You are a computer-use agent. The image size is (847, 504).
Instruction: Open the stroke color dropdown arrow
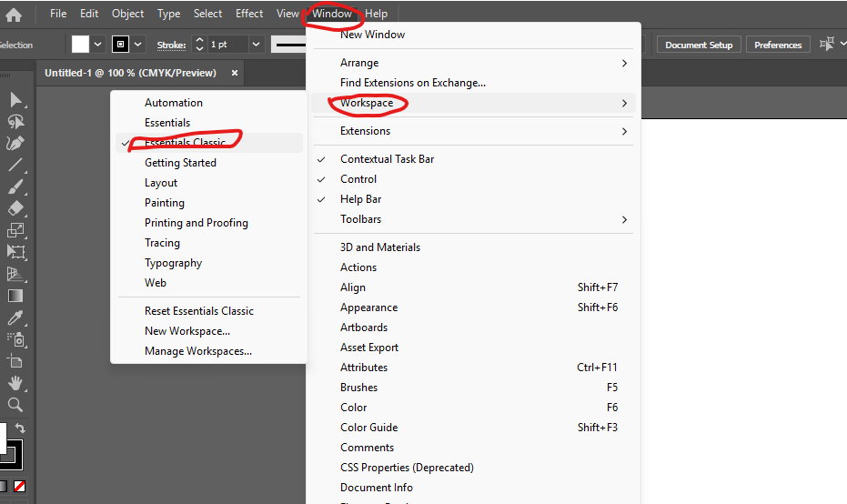[137, 45]
